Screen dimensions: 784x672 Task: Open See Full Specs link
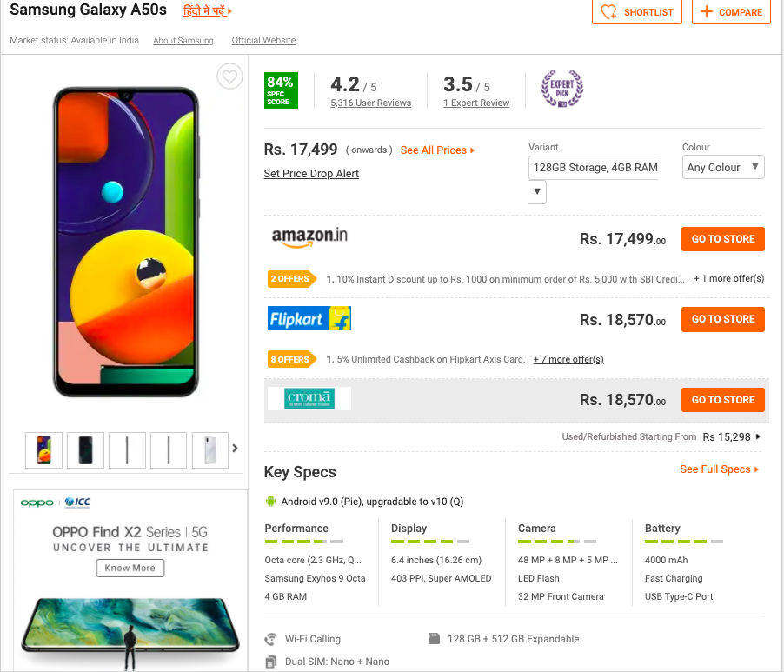(719, 469)
